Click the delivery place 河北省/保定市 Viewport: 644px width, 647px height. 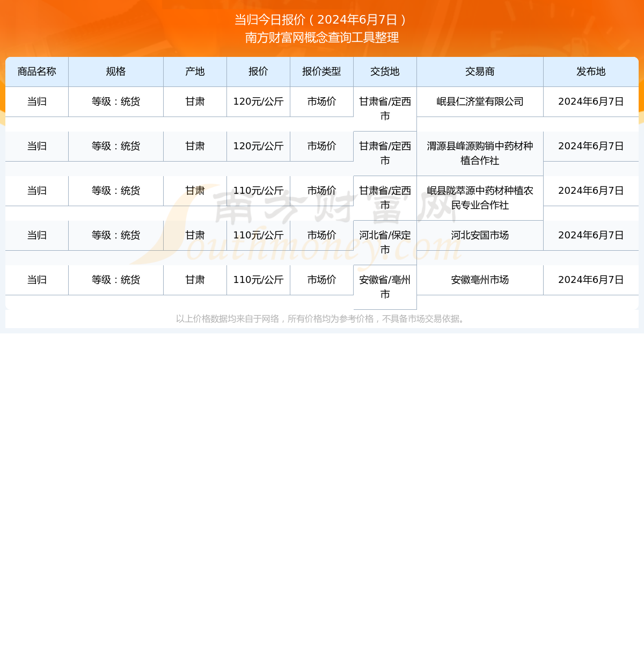point(385,242)
